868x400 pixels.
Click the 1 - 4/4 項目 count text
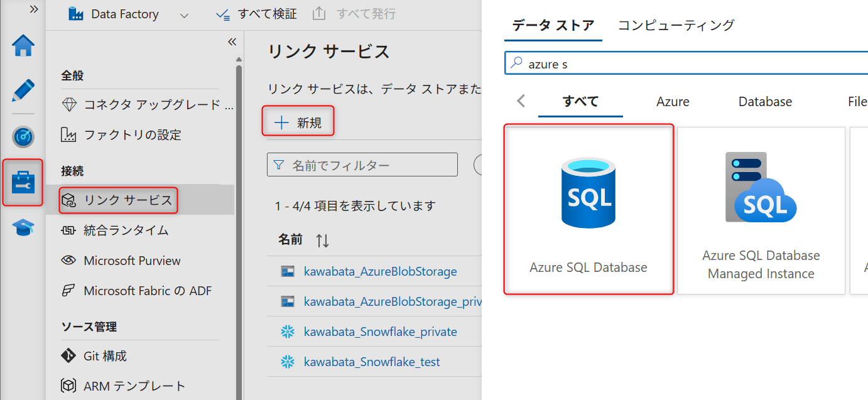pos(355,205)
